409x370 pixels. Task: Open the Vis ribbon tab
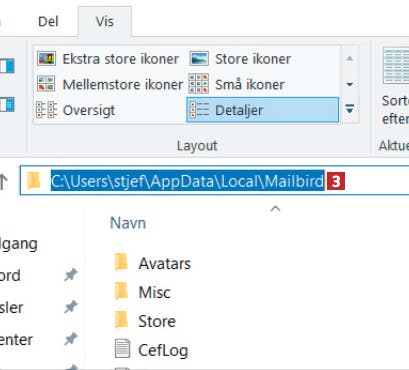105,22
